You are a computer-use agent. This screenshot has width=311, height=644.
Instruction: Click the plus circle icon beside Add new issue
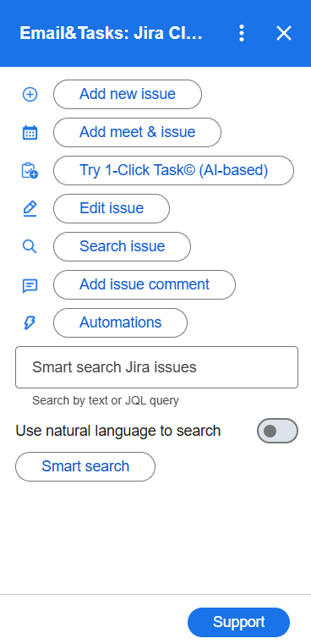pyautogui.click(x=30, y=95)
